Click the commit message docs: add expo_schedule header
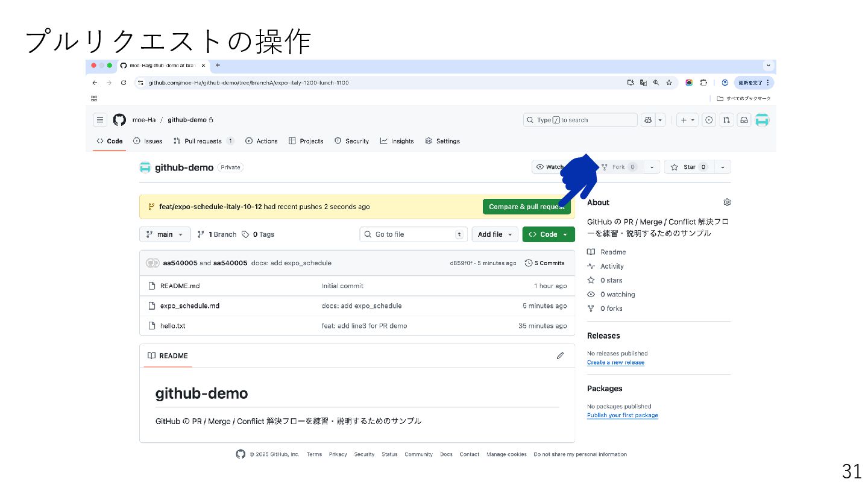868x488 pixels. click(291, 263)
